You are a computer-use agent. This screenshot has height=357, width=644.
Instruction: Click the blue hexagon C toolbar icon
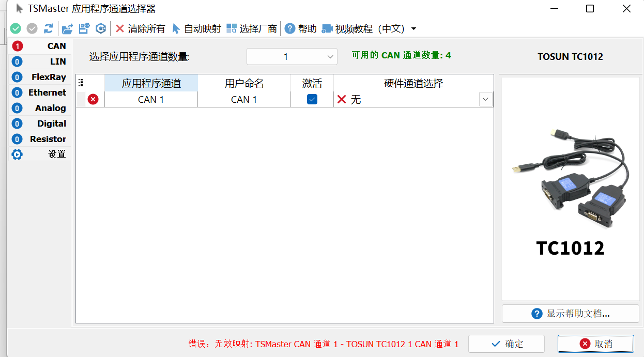101,28
